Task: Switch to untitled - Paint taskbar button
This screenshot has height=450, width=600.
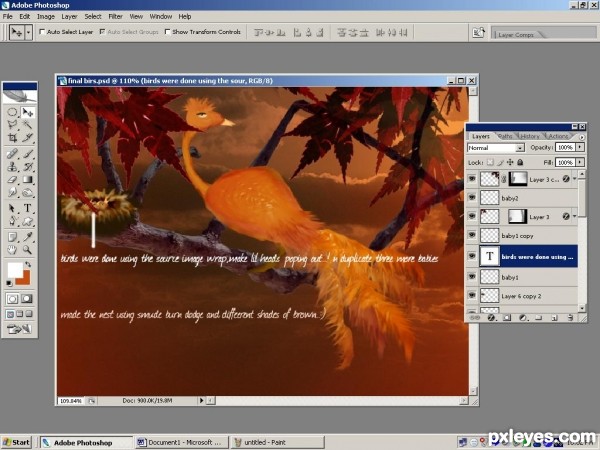Action: click(277, 442)
